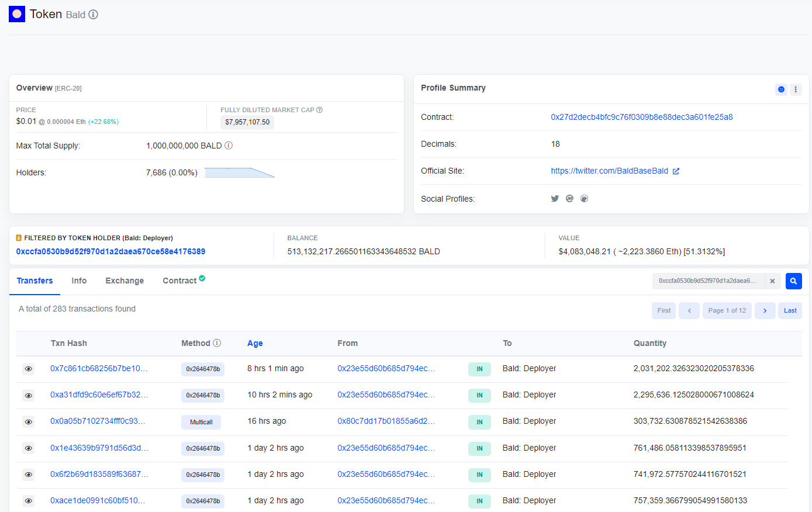Switch to the Transfers tab
The height and width of the screenshot is (512, 812).
click(x=34, y=281)
